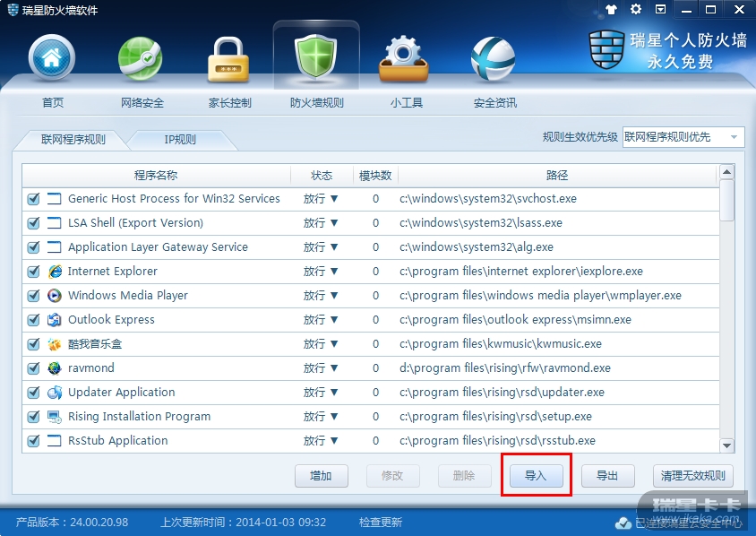The width and height of the screenshot is (756, 536).
Task: Uncheck the LSA Shell rule checkbox
Action: (33, 223)
